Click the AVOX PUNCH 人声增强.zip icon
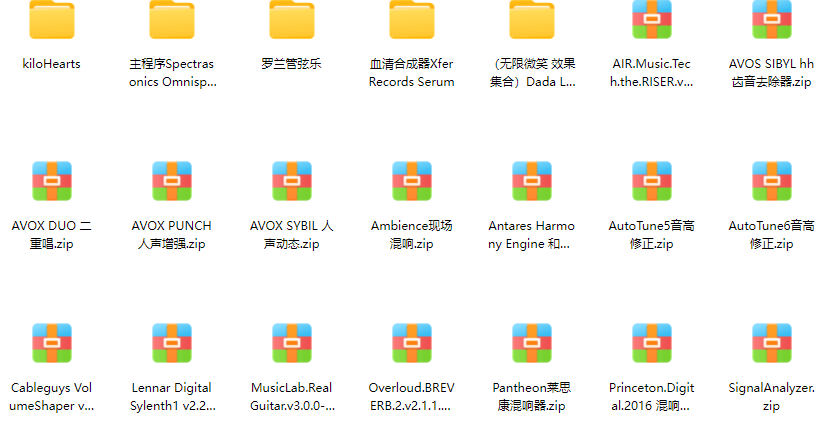Screen dimensions: 826x423 pos(172,181)
